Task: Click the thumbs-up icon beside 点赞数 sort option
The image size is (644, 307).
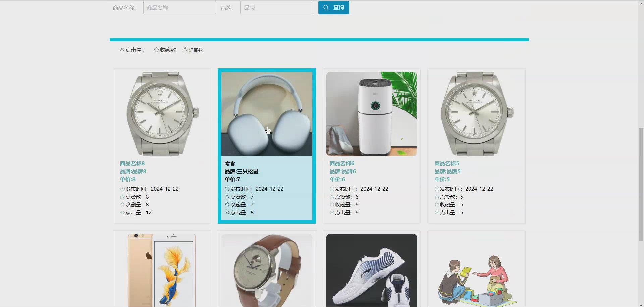Action: 185,50
